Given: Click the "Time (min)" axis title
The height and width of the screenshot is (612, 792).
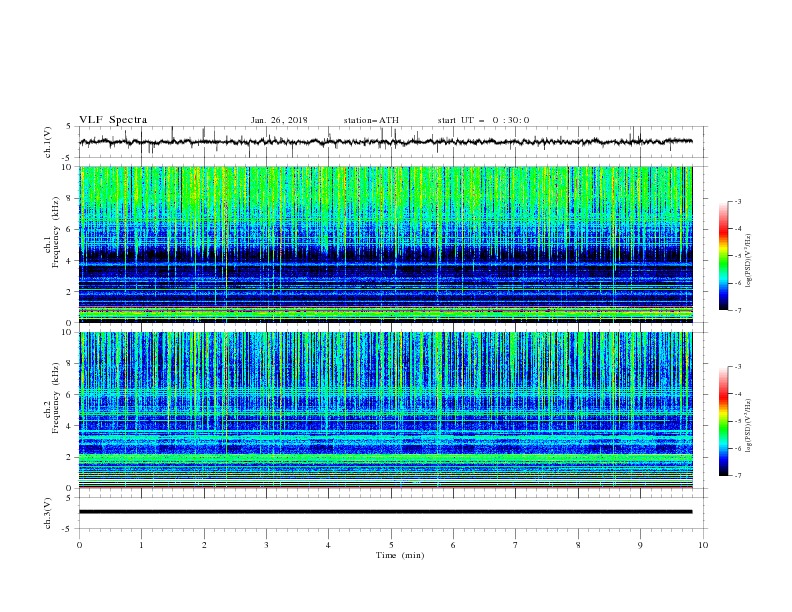Looking at the screenshot, I should 400,555.
